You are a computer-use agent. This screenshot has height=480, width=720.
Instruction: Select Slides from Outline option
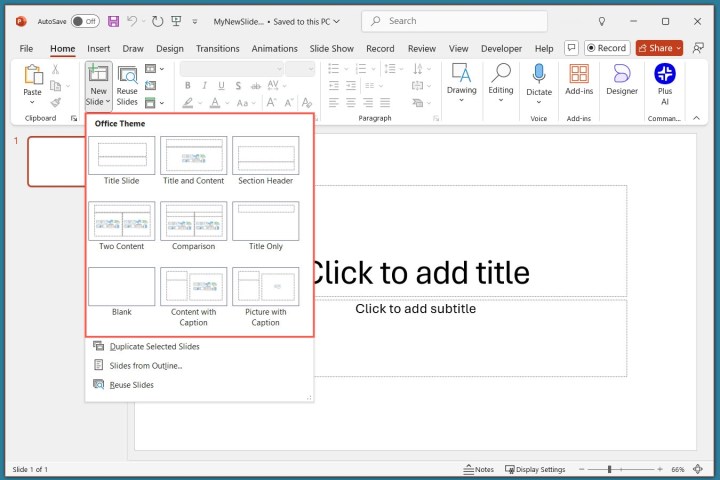point(145,365)
